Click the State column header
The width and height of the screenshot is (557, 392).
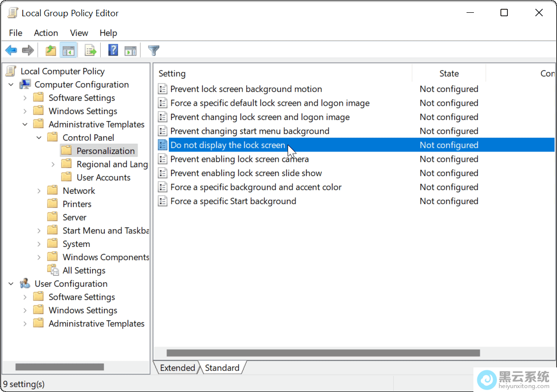pyautogui.click(x=448, y=74)
